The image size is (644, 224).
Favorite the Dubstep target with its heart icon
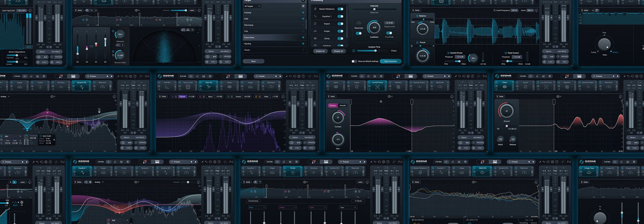tap(303, 12)
